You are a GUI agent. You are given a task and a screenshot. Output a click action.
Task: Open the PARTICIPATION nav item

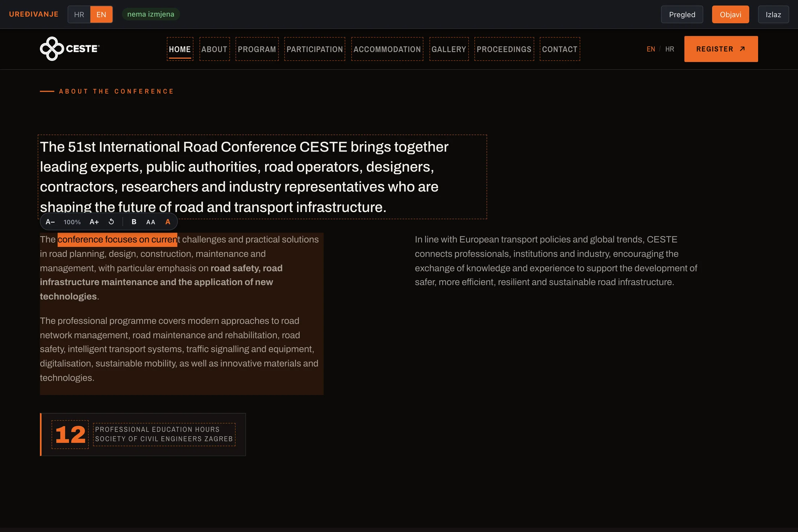click(315, 49)
